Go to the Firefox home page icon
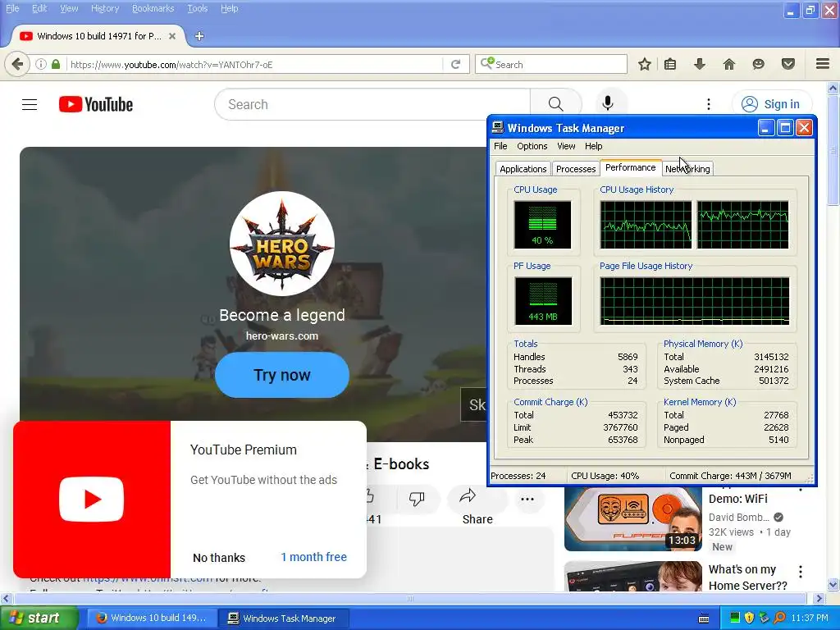 (x=729, y=64)
